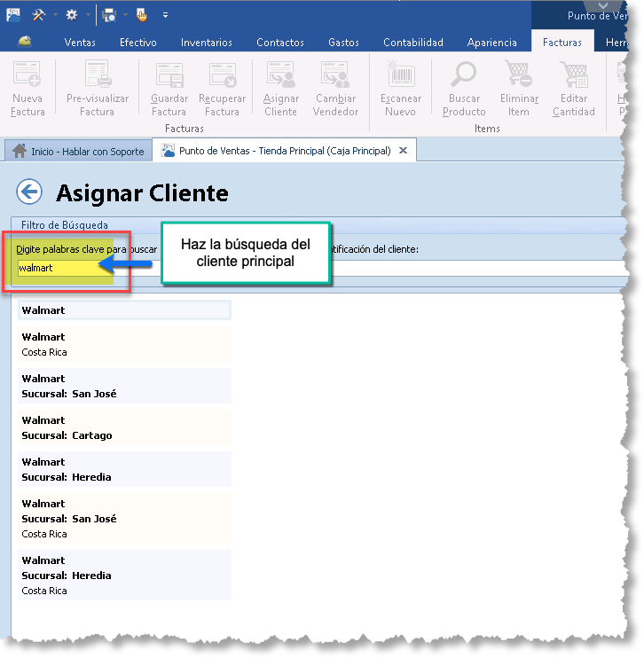Screen dimensions: 644x658
Task: Click the app logo in quick access bar
Action: (x=13, y=15)
